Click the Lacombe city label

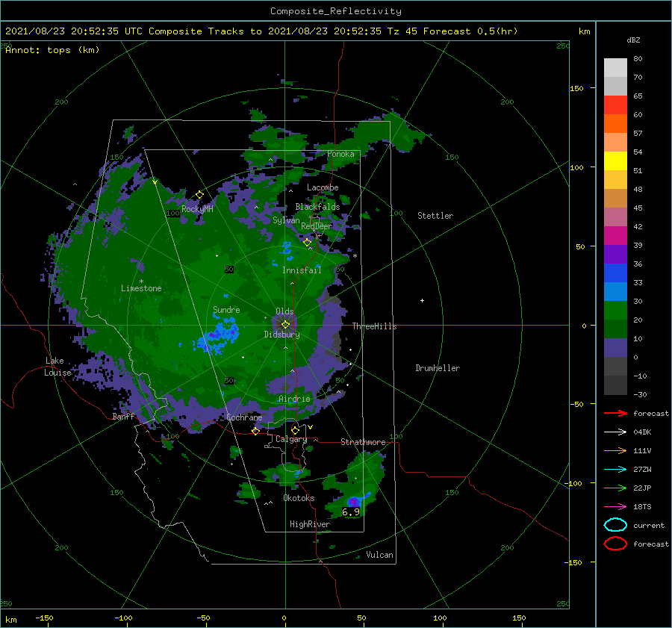pos(323,187)
